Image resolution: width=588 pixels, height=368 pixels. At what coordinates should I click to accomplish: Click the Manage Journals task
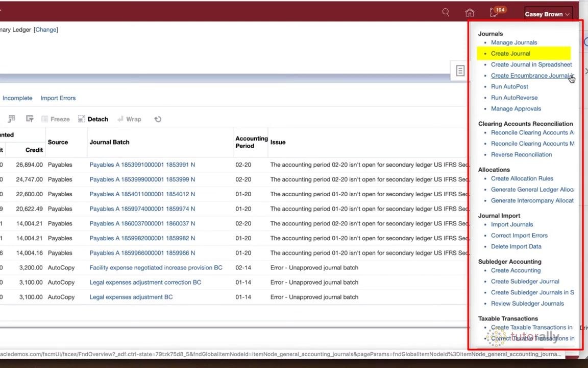pos(514,42)
